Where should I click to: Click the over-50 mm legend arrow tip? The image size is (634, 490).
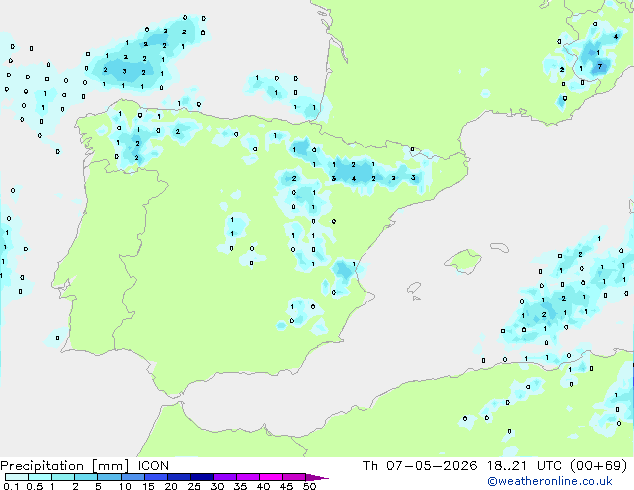click(x=317, y=477)
